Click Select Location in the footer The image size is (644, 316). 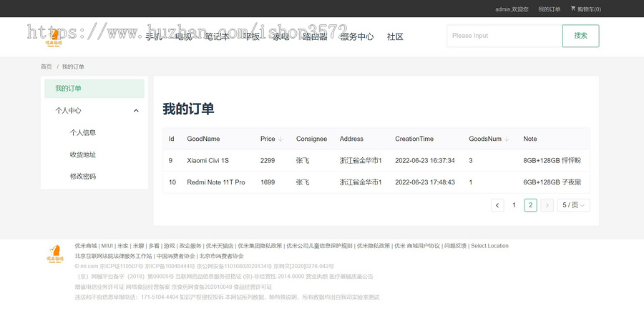tap(489, 246)
